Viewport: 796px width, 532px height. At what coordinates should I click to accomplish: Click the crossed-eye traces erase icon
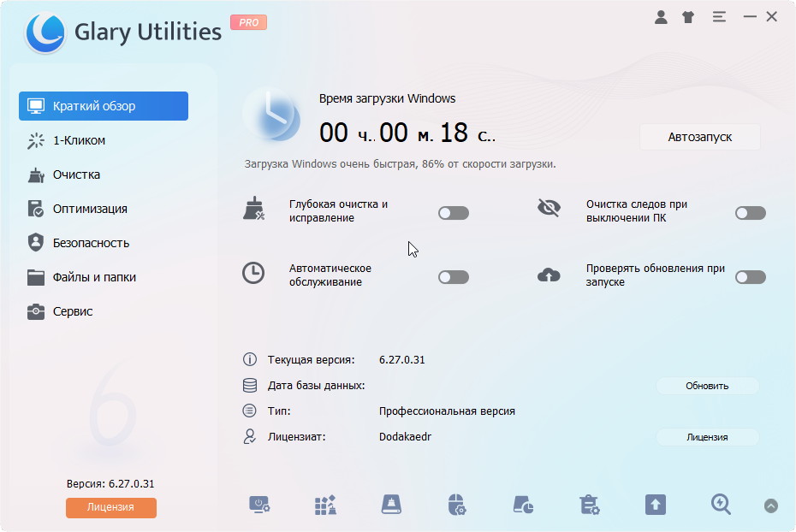549,208
